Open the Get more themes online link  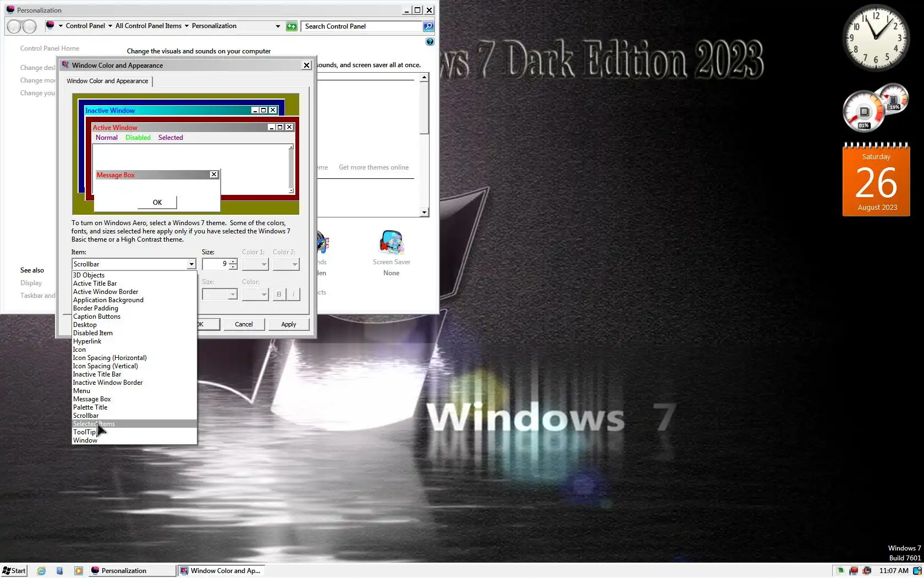click(x=373, y=167)
